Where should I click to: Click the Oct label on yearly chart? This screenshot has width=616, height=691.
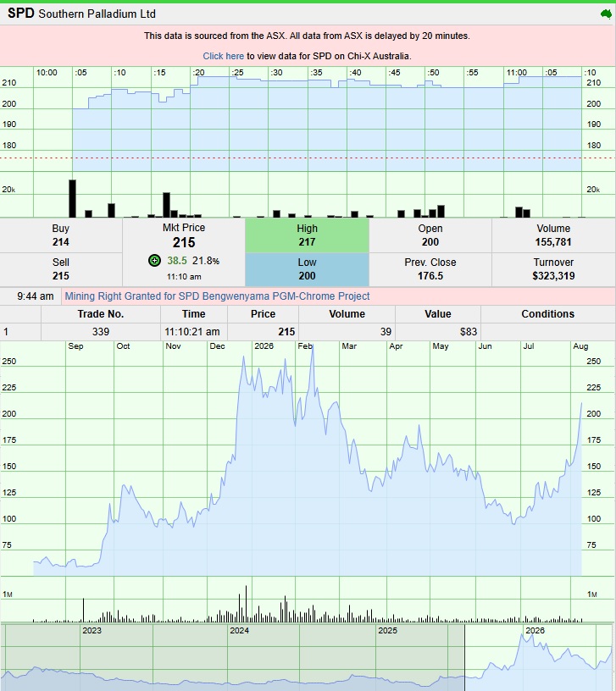pyautogui.click(x=123, y=346)
